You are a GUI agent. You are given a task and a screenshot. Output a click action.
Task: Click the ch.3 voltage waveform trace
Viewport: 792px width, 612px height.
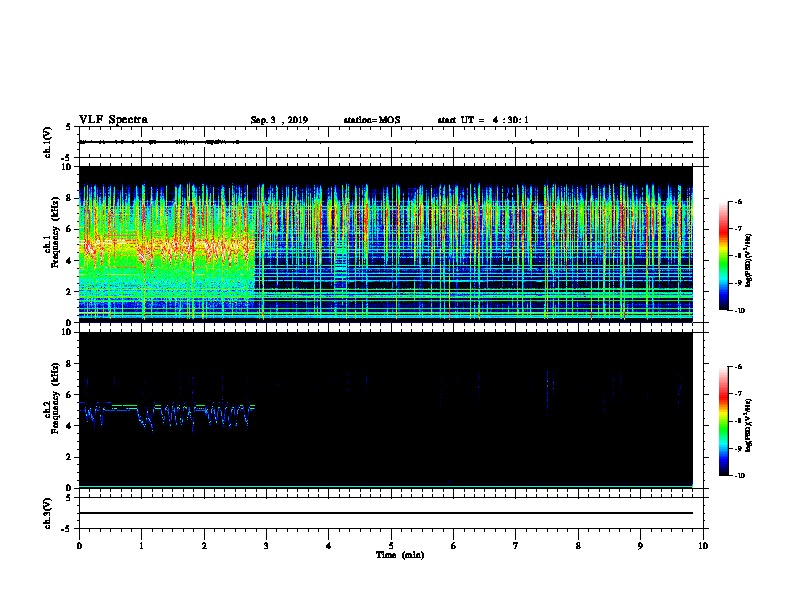tap(386, 513)
